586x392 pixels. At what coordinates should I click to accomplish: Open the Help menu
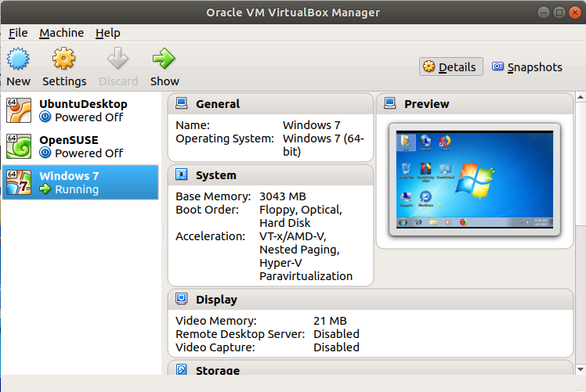point(107,33)
